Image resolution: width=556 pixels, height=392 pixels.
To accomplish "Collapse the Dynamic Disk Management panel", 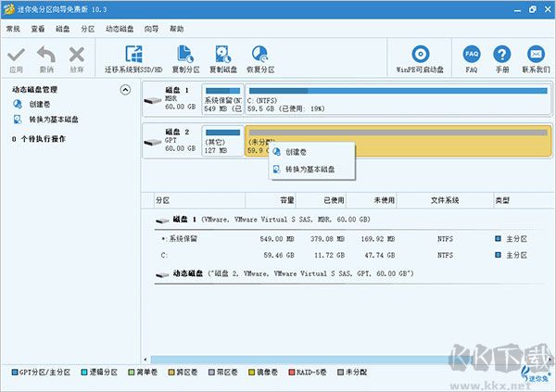I will tap(125, 90).
